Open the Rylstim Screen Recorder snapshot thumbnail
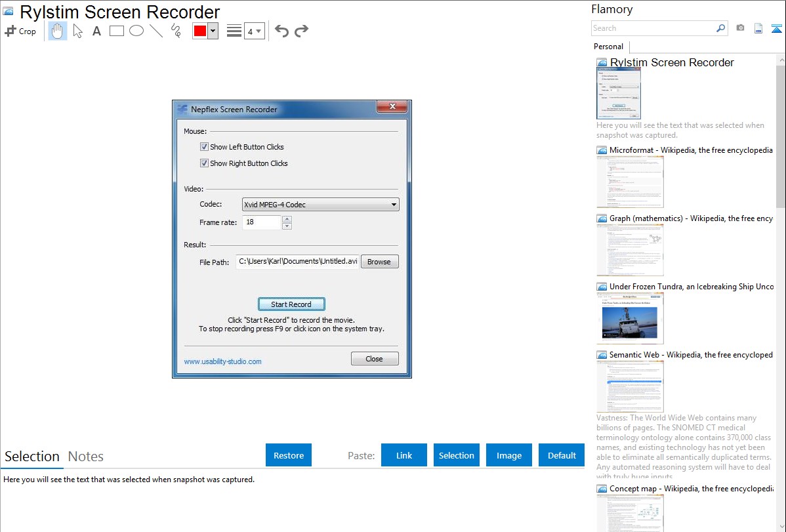Image resolution: width=786 pixels, height=532 pixels. tap(619, 93)
